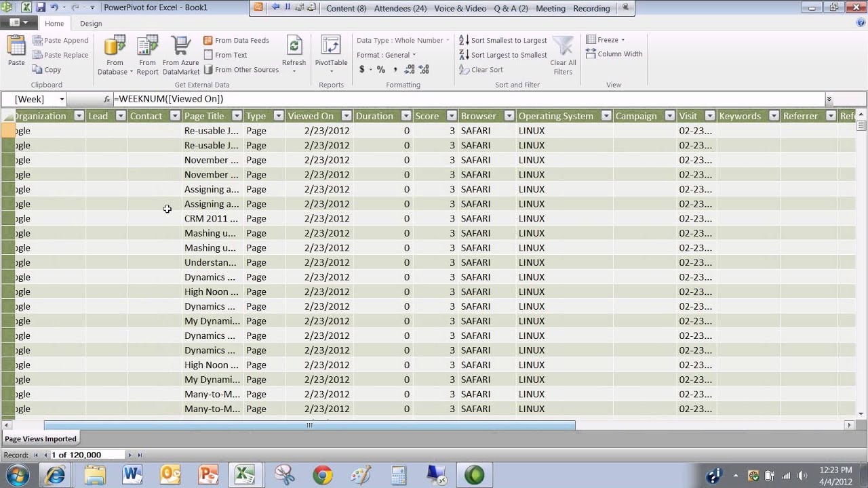This screenshot has width=868, height=488.
Task: Go to first record button
Action: click(x=37, y=455)
